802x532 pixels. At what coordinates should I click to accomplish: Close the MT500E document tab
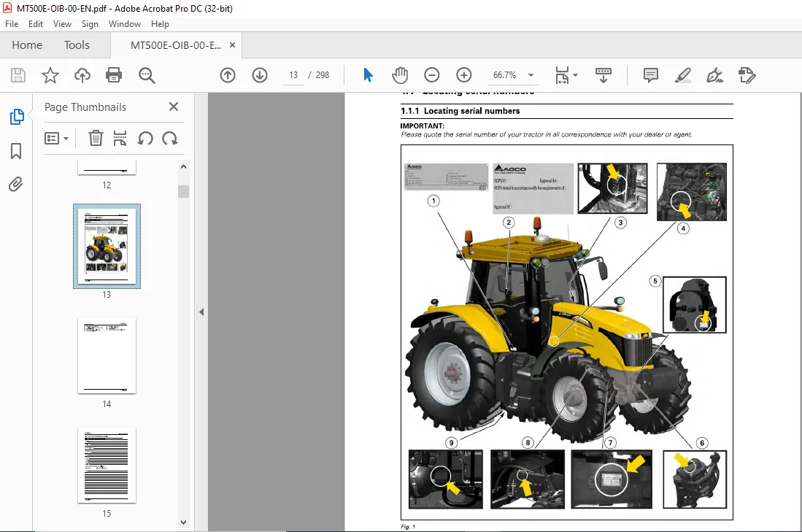click(x=232, y=45)
